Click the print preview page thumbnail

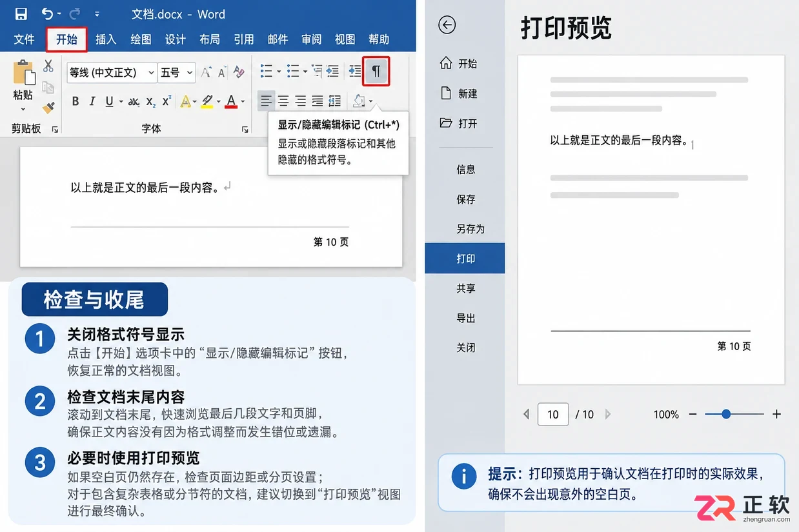point(651,219)
